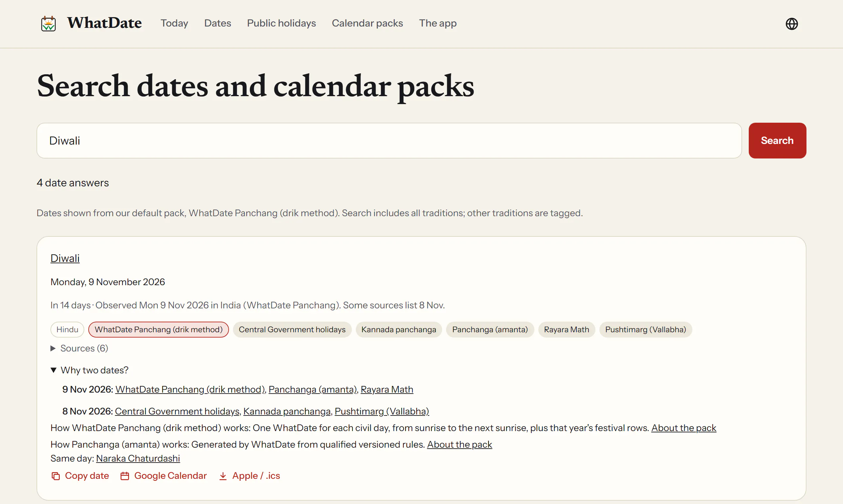Screen dimensions: 843x504
Task: Open Central Government holidays link under 8 Nov
Action: [177, 411]
